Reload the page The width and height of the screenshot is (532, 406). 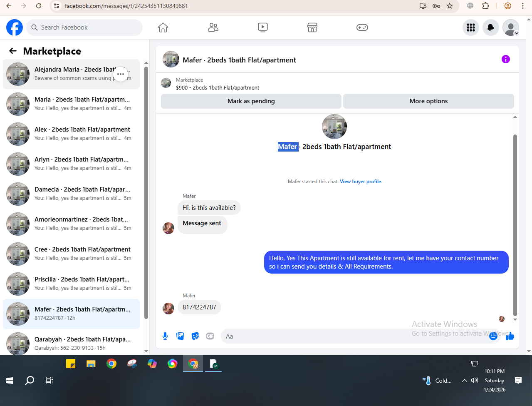pyautogui.click(x=39, y=6)
